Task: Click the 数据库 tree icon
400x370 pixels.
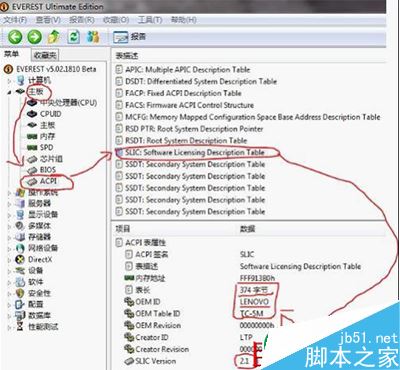Action: point(21,315)
